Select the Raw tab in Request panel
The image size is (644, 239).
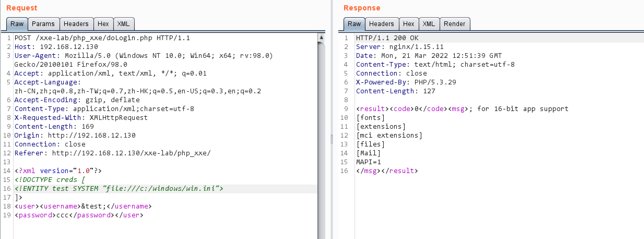point(17,24)
